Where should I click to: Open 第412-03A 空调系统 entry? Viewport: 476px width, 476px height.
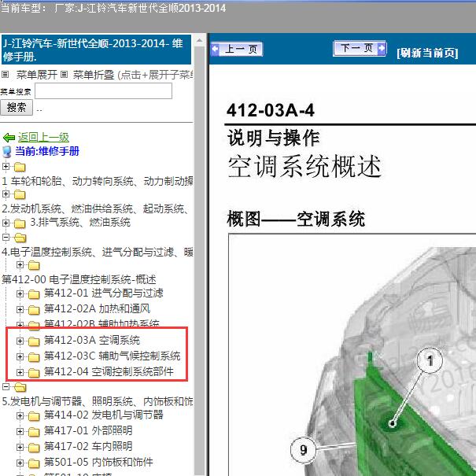tap(92, 341)
